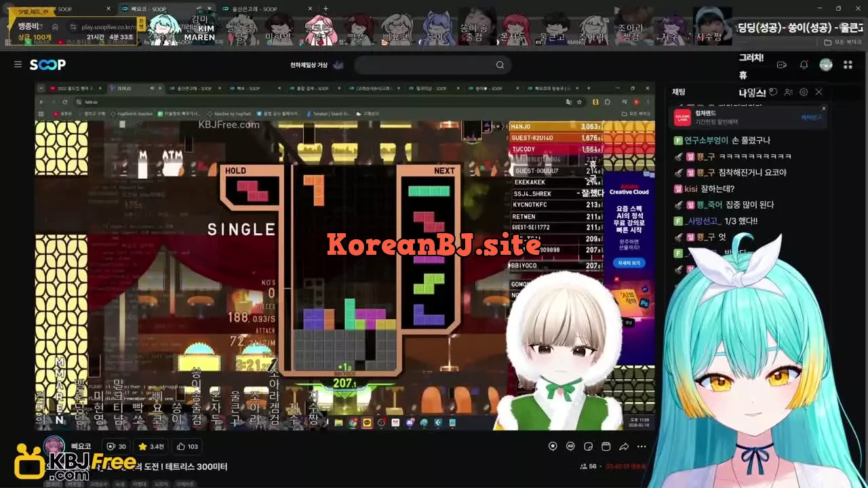868x488 pixels.
Task: Click the chat message 침착해진거니 요코야
Action: click(x=753, y=173)
